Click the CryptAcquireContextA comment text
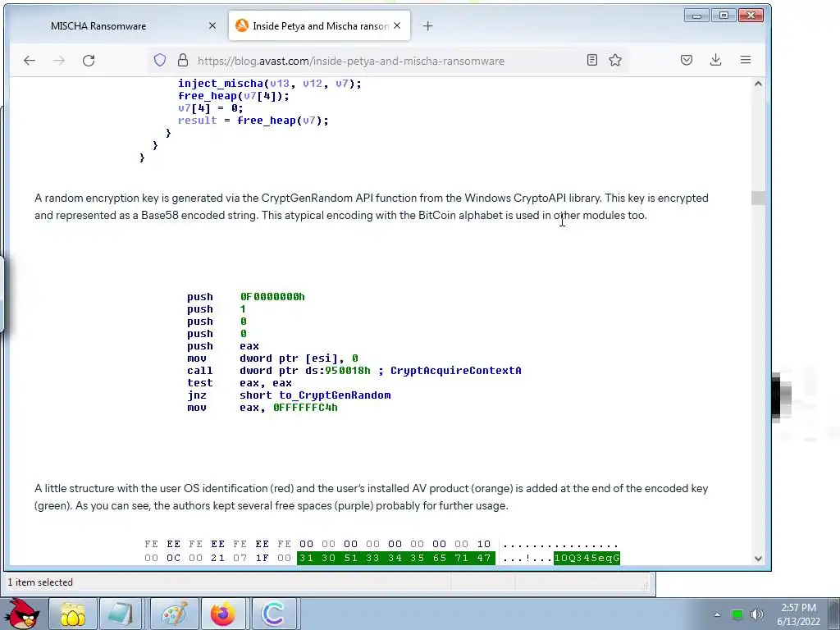The image size is (840, 630). [x=456, y=371]
